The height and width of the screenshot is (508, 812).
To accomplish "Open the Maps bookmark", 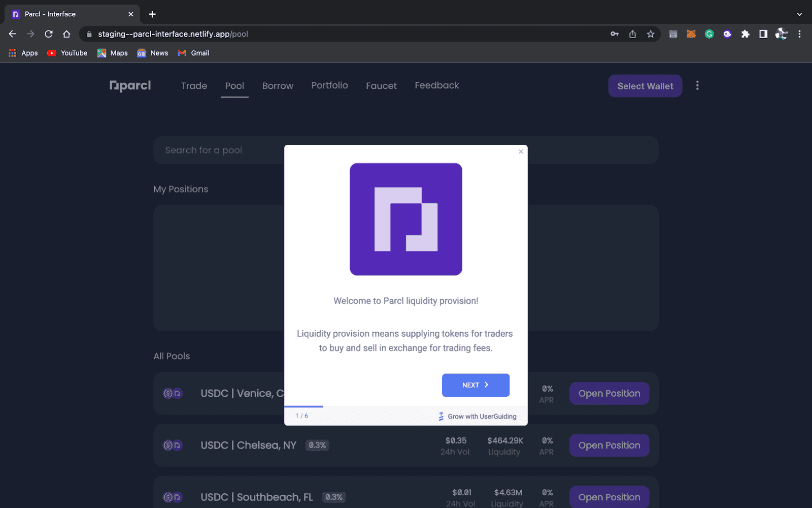I will pos(113,53).
